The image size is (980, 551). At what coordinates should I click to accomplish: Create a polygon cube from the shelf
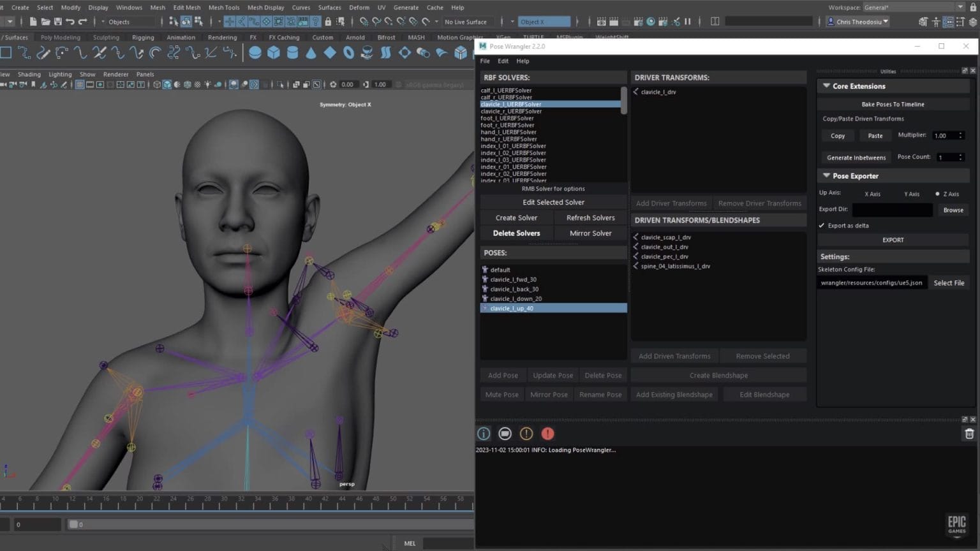click(273, 53)
